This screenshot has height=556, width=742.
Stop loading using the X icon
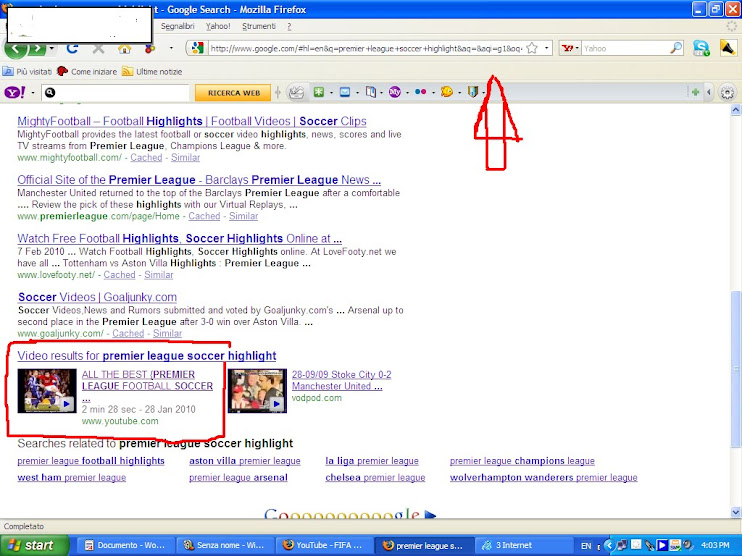click(98, 48)
